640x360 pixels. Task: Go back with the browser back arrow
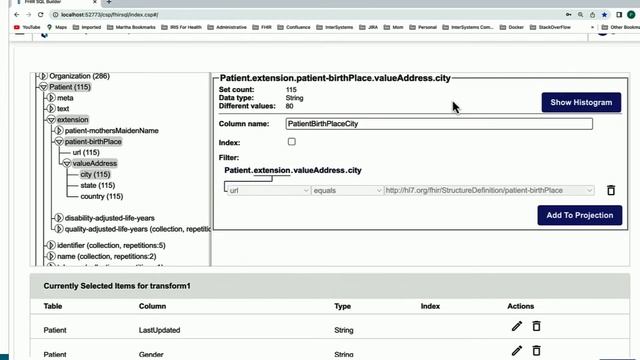pyautogui.click(x=17, y=15)
